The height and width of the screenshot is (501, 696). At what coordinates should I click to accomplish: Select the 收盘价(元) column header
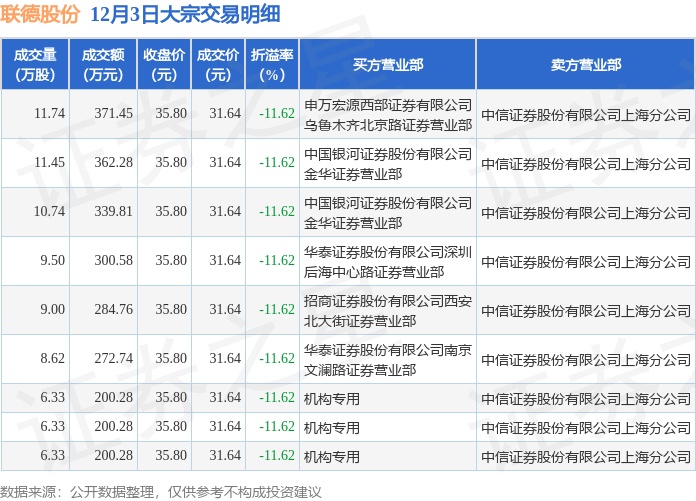(164, 65)
